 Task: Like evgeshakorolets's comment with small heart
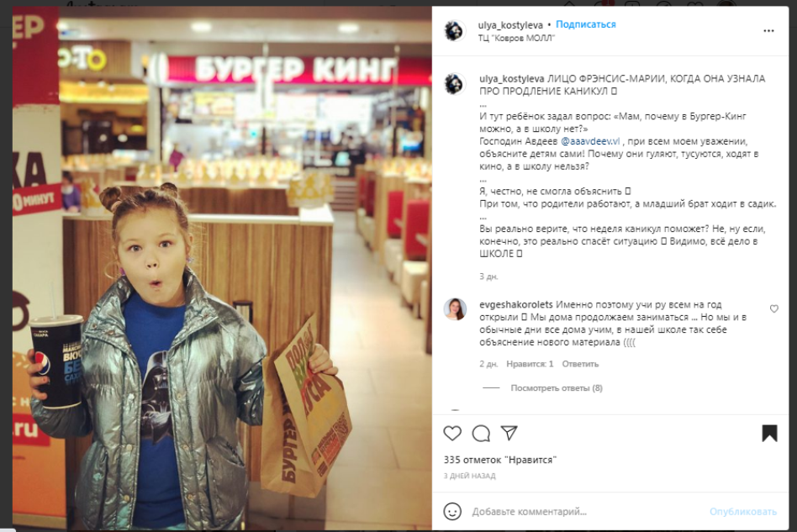774,308
